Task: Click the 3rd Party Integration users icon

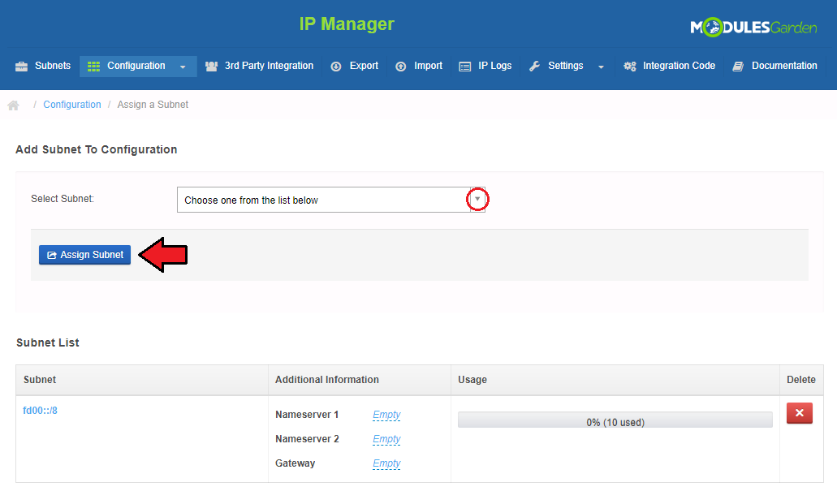Action: coord(212,67)
